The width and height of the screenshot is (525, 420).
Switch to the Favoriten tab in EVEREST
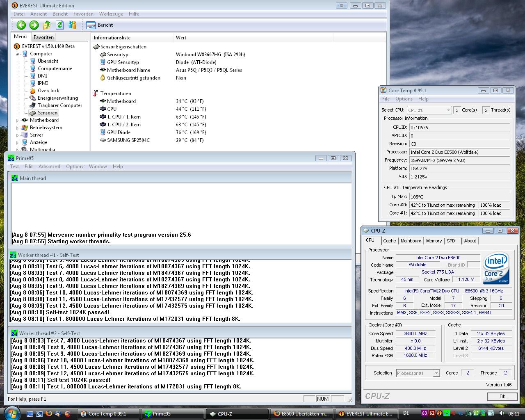[x=43, y=37]
